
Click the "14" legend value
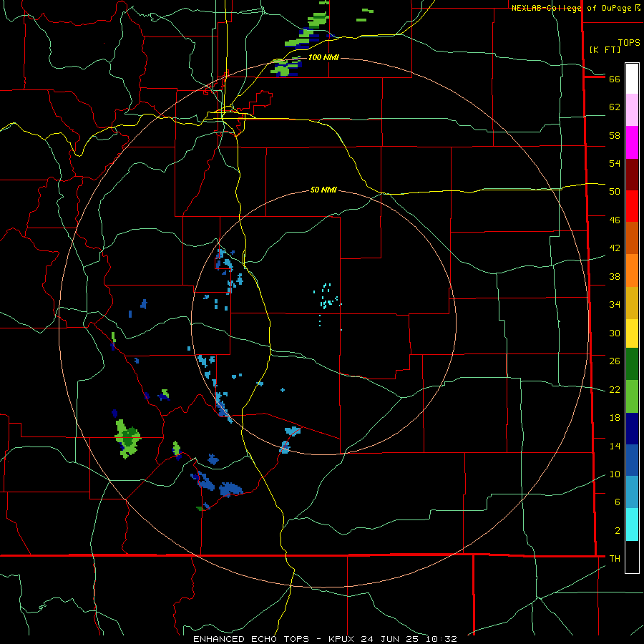tap(615, 446)
